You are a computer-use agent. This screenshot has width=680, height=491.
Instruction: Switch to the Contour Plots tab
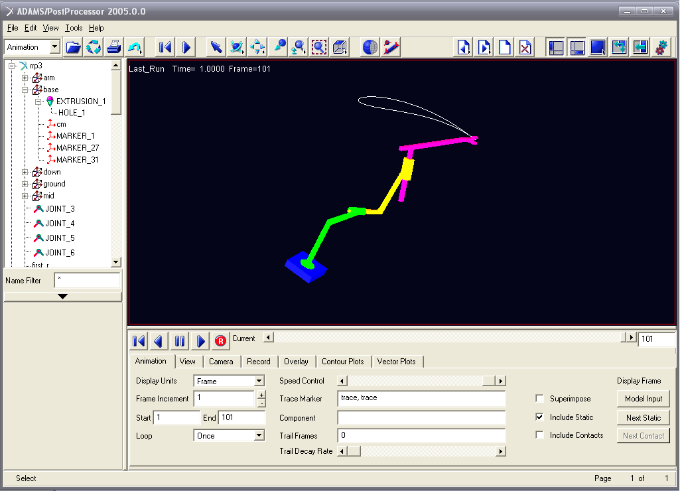coord(343,361)
